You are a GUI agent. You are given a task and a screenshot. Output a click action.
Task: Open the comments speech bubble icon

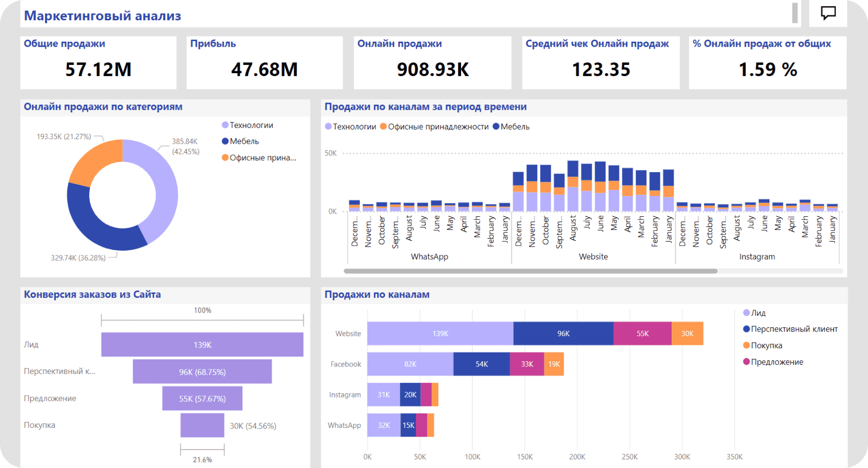(828, 13)
